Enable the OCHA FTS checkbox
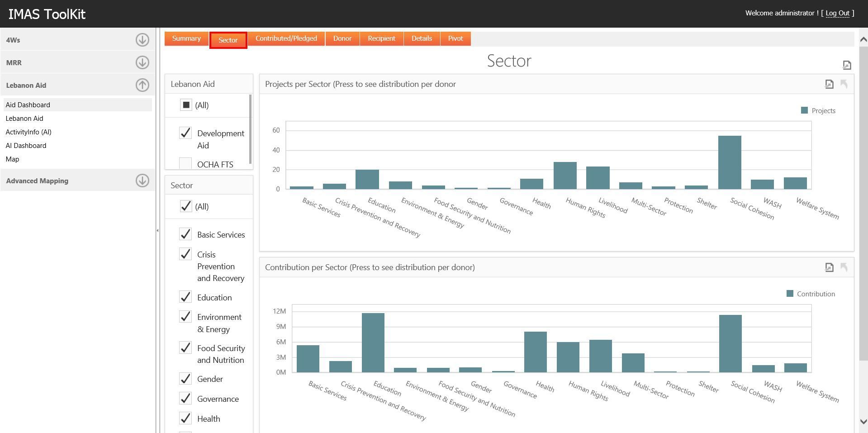 185,164
